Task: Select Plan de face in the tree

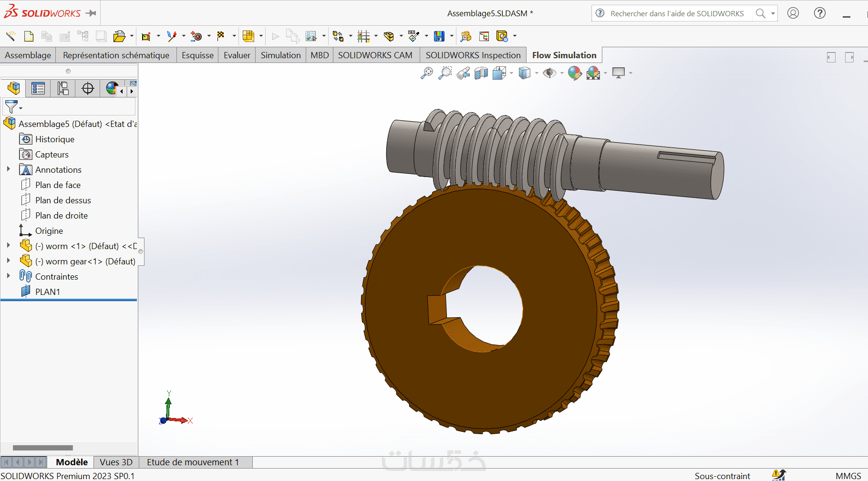Action: point(58,185)
